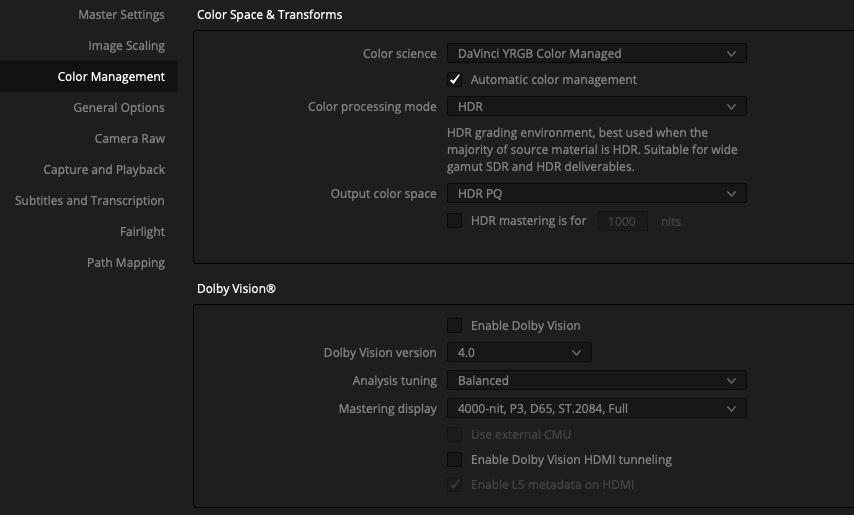Toggle Use external CMU checkbox
Screen dimensions: 854x515
click(x=454, y=434)
